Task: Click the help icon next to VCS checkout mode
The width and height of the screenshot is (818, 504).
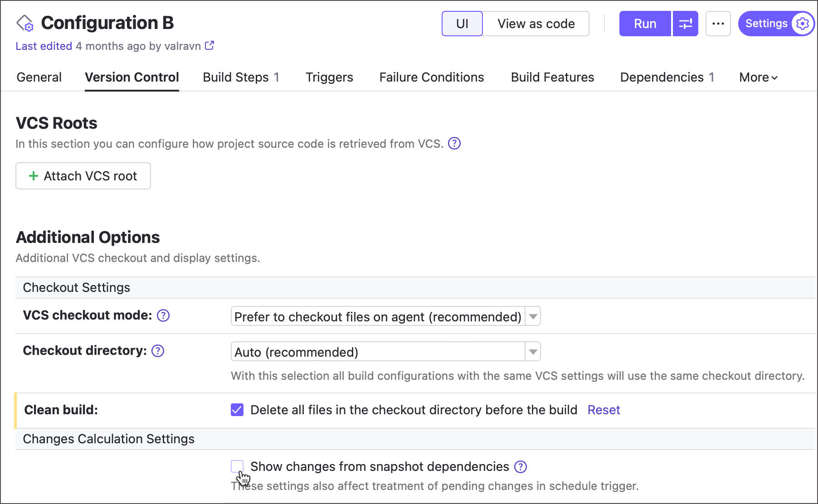Action: (163, 316)
